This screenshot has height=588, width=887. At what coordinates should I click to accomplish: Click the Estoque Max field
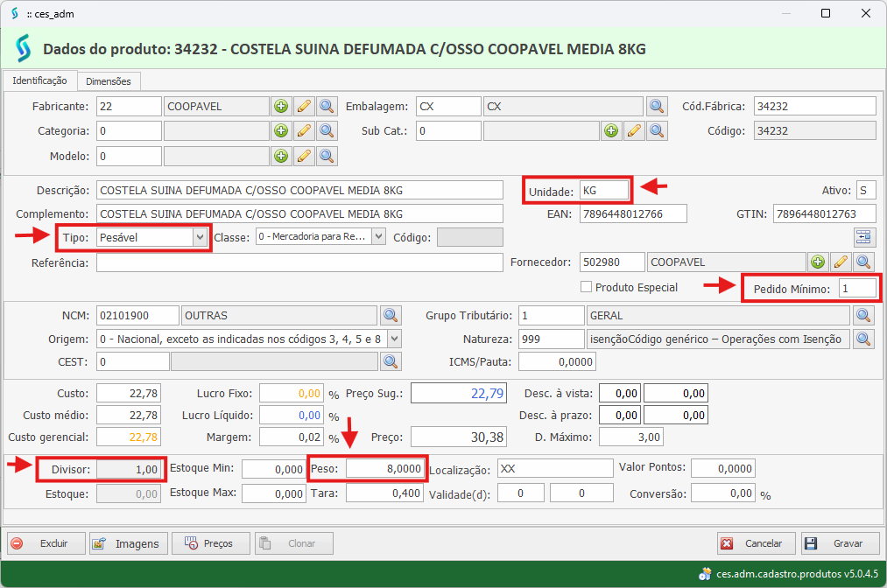(x=274, y=493)
